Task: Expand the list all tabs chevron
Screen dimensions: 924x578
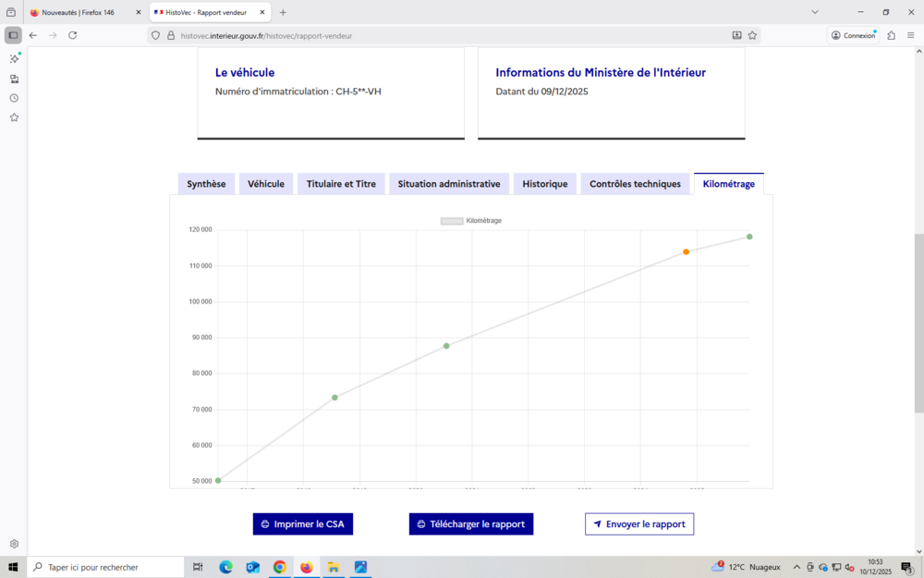Action: coord(815,12)
